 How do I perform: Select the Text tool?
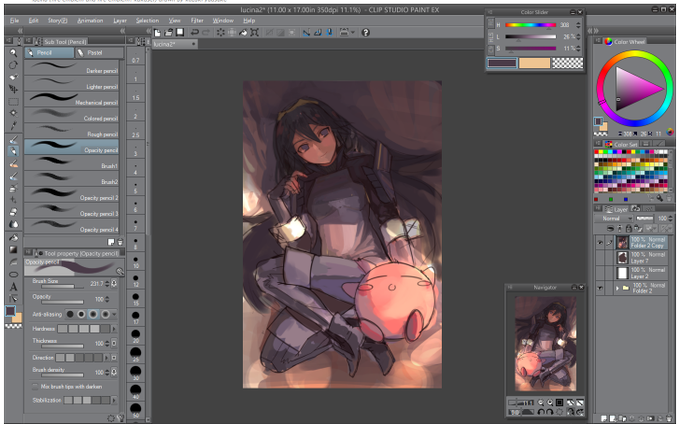pos(13,287)
